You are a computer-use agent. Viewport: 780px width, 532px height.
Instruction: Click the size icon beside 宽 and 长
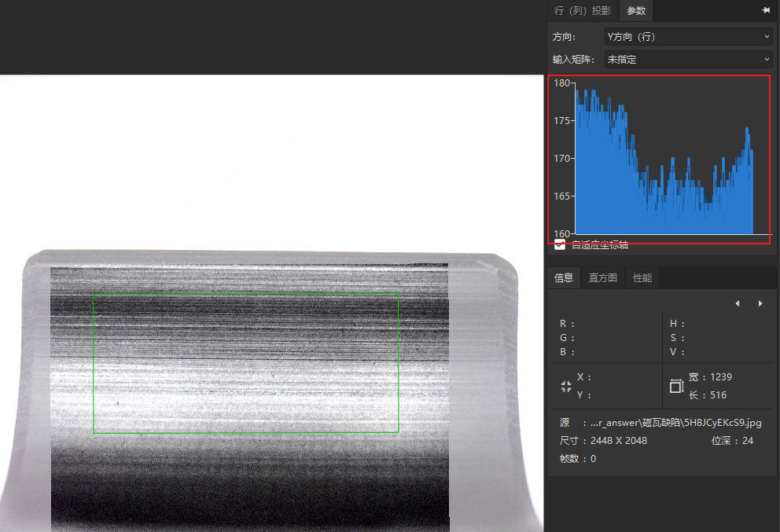pos(676,386)
